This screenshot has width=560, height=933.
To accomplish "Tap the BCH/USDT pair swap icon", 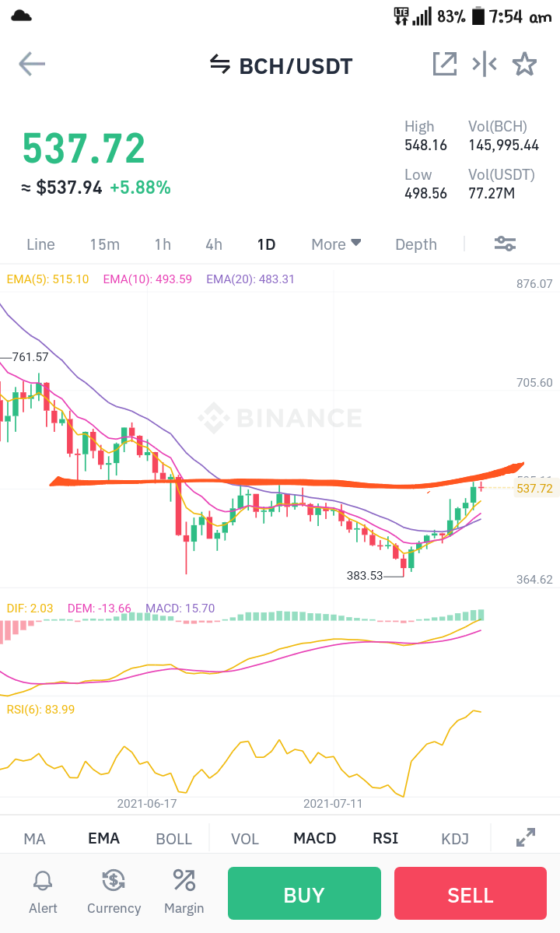I will [220, 65].
